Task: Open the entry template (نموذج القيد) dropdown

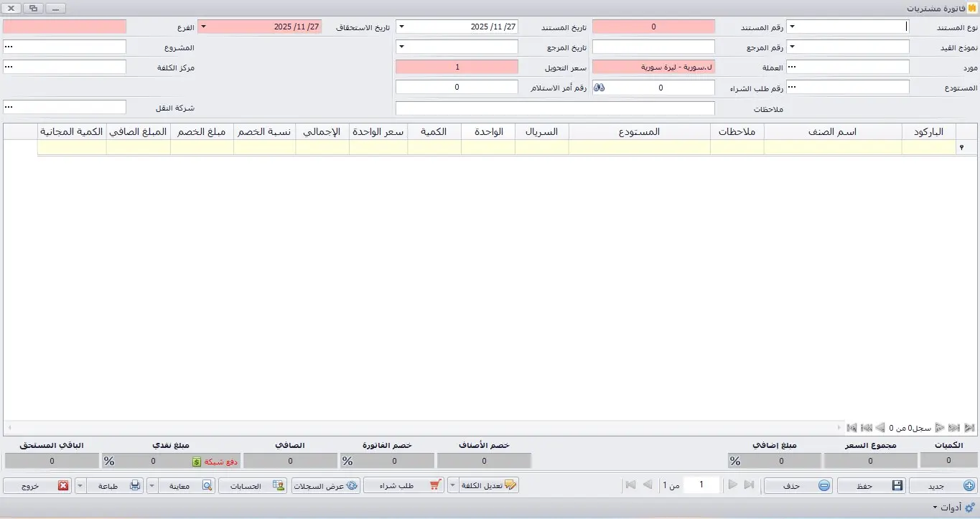Action: (792, 47)
